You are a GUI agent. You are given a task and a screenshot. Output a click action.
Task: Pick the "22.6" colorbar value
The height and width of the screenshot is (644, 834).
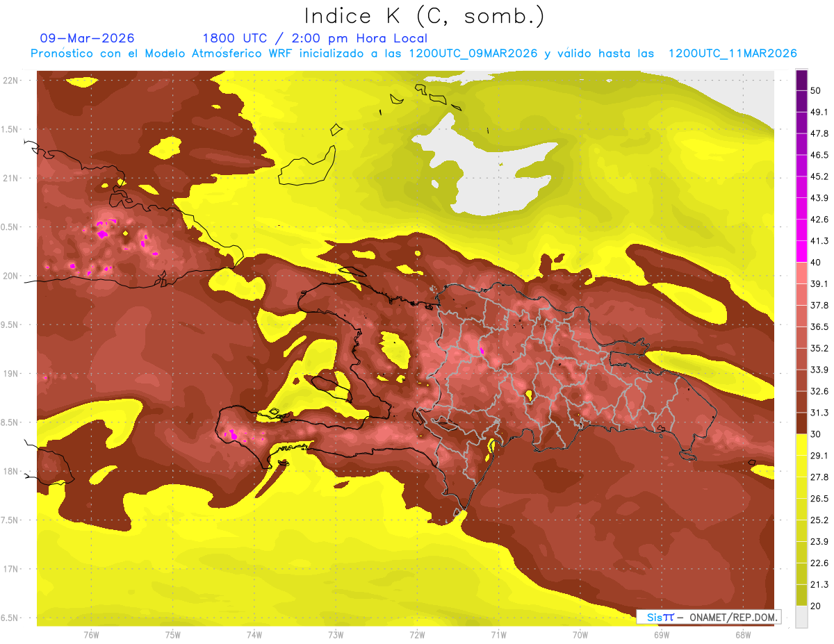(x=819, y=563)
